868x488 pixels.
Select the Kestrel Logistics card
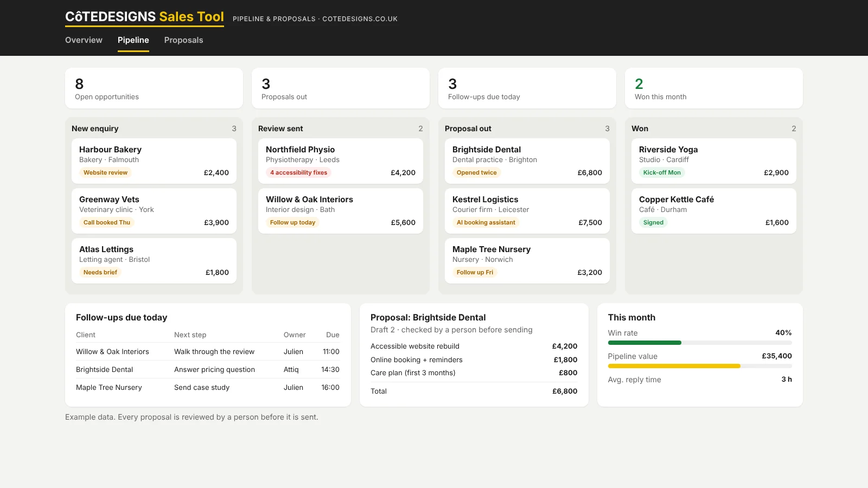[x=527, y=211]
